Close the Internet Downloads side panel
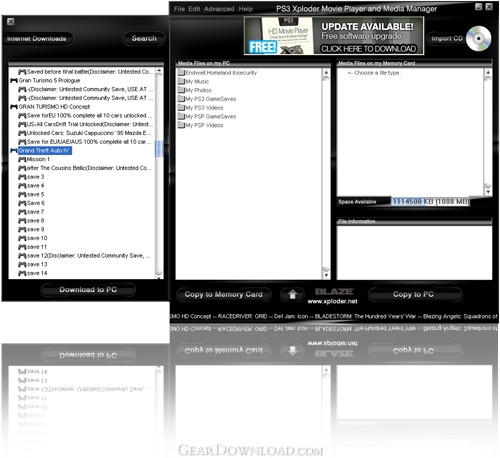Image resolution: width=500 pixels, height=458 pixels. tap(11, 22)
